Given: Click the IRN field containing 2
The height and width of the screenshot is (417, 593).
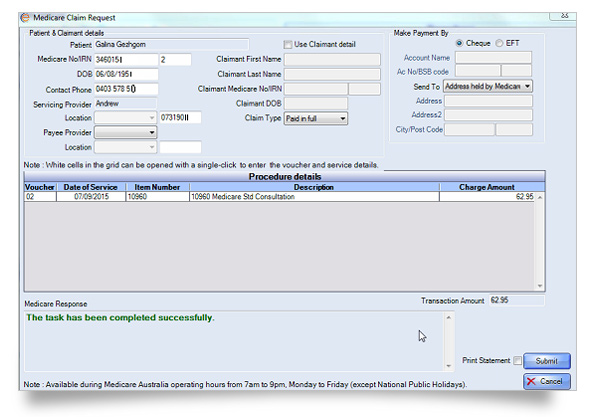Looking at the screenshot, I should tap(175, 60).
